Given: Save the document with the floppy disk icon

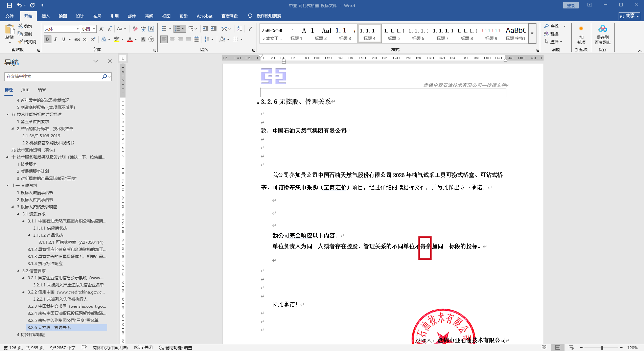Looking at the screenshot, I should [9, 5].
